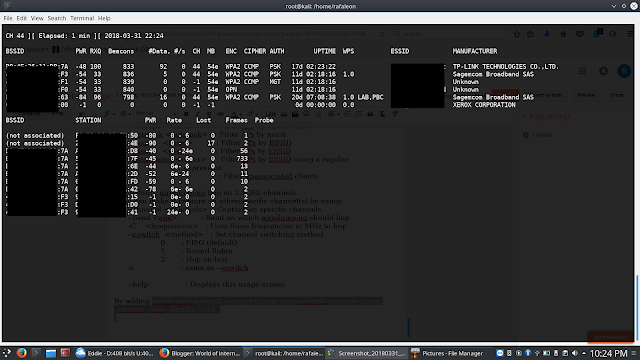Open the View menu

(x=37, y=18)
